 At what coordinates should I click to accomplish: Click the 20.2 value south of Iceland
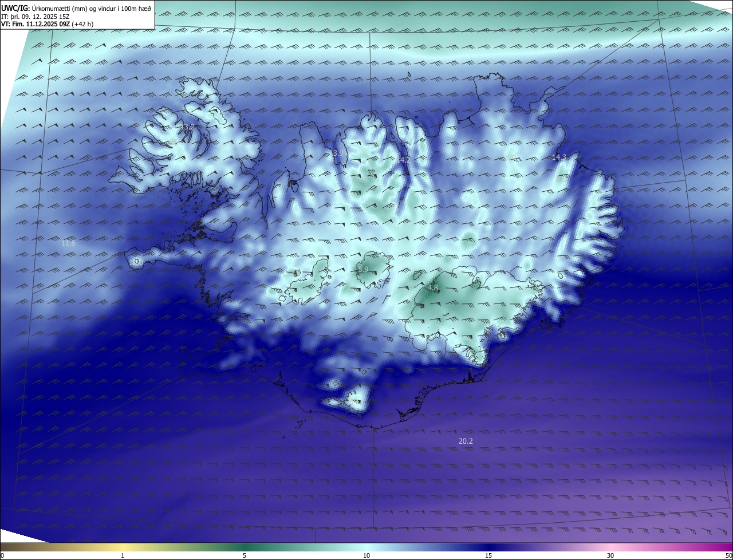[466, 441]
